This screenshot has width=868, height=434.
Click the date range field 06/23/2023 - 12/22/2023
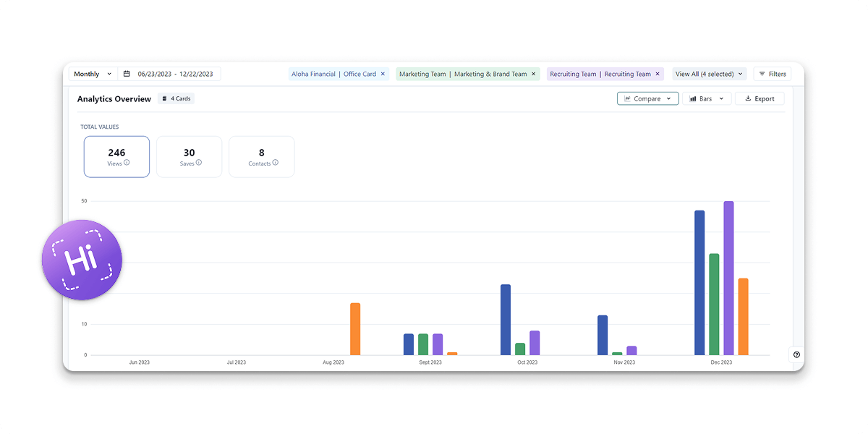point(175,74)
